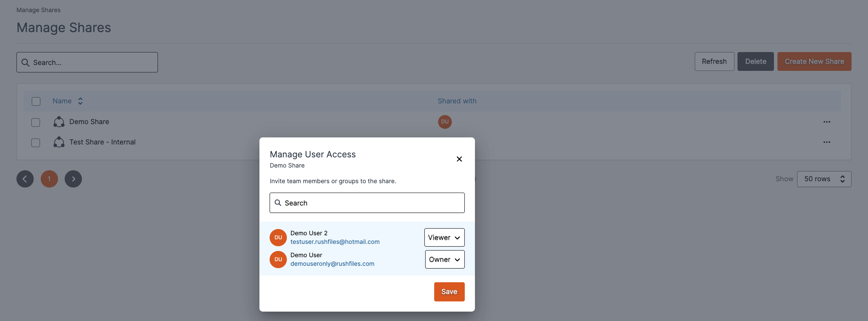
Task: Save the user access changes
Action: coord(449,292)
